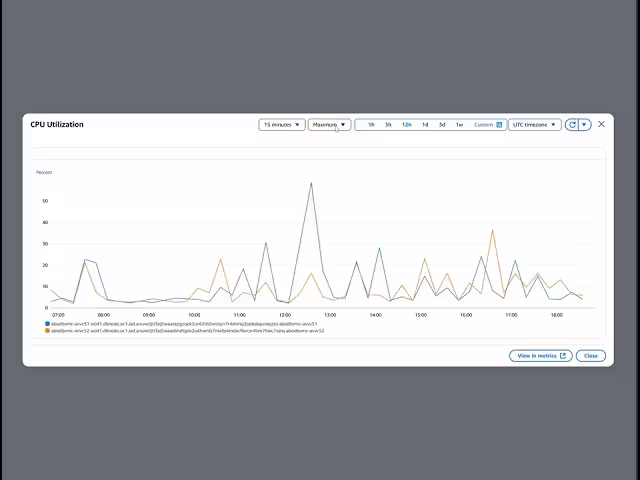Select the 3h time range
The image size is (640, 480).
click(388, 125)
